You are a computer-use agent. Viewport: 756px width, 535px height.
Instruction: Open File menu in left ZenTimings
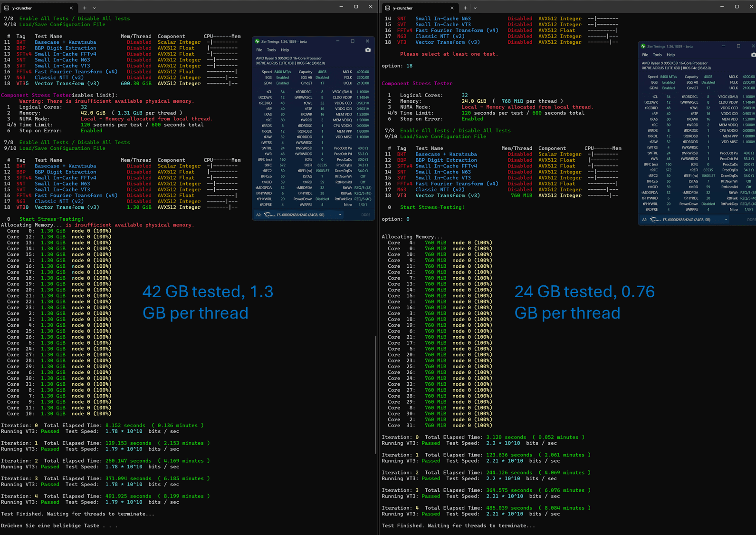click(259, 50)
